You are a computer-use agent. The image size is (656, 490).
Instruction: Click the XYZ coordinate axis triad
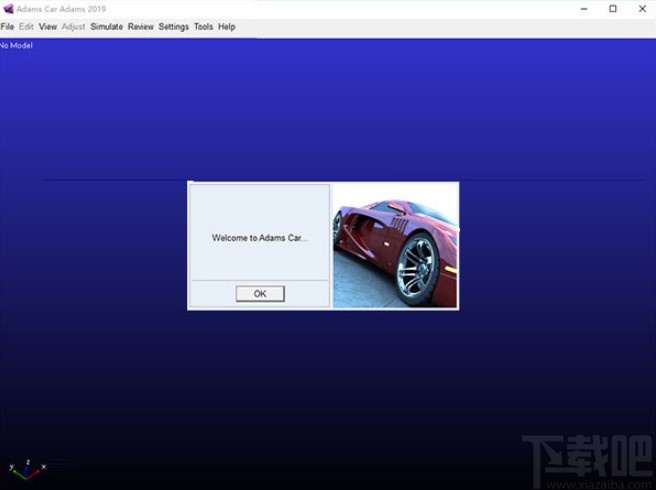click(x=27, y=470)
